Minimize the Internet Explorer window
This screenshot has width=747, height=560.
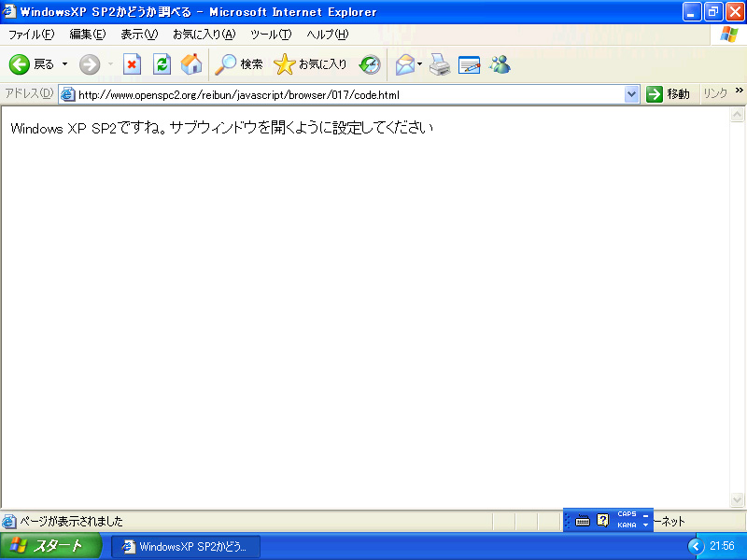point(692,12)
